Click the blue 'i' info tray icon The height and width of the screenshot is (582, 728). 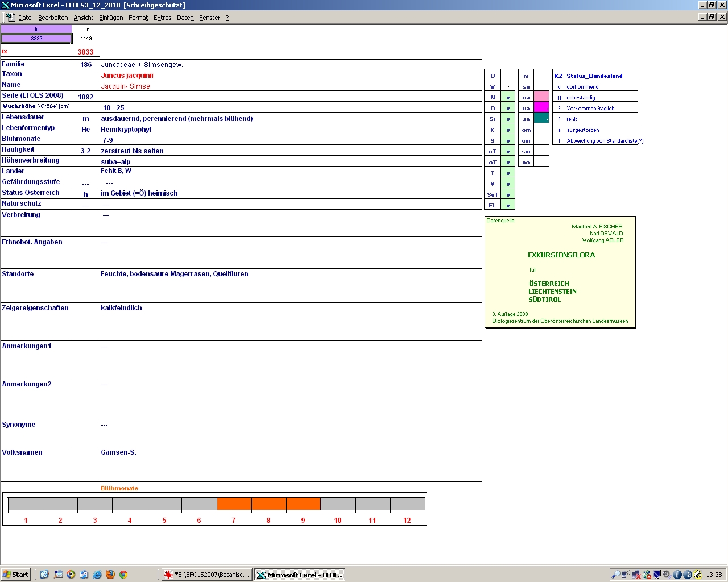coord(677,575)
